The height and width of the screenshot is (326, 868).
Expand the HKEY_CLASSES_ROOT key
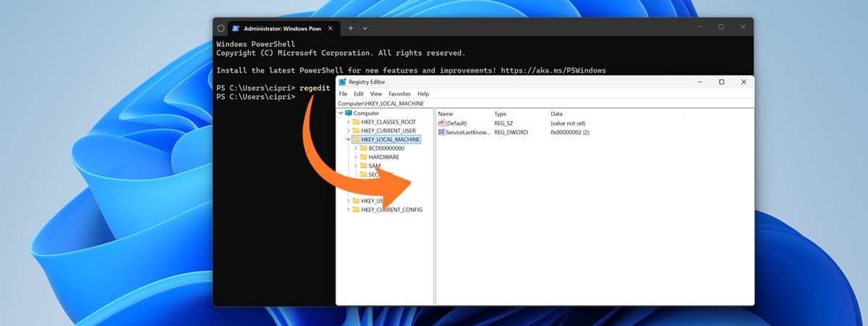[x=348, y=122]
